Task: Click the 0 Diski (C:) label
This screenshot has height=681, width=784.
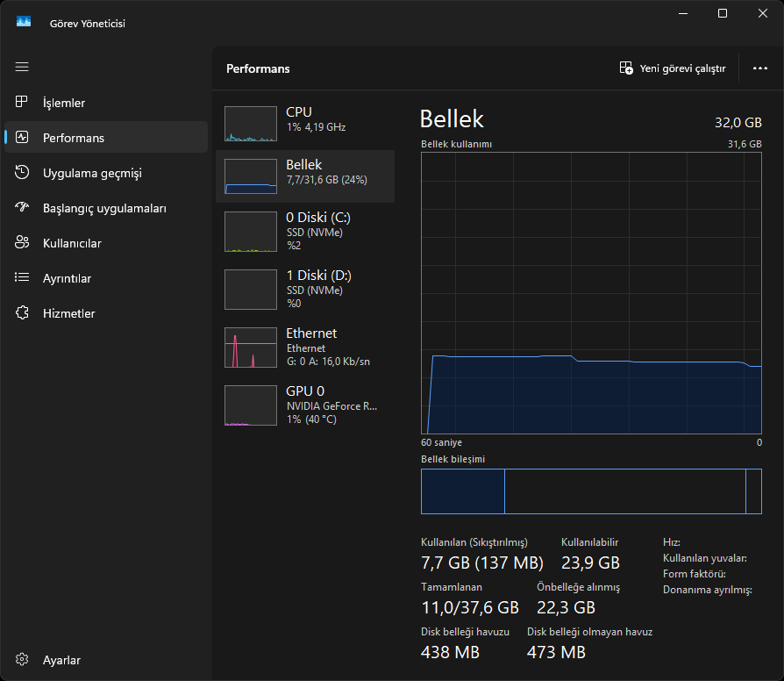Action: (x=318, y=217)
